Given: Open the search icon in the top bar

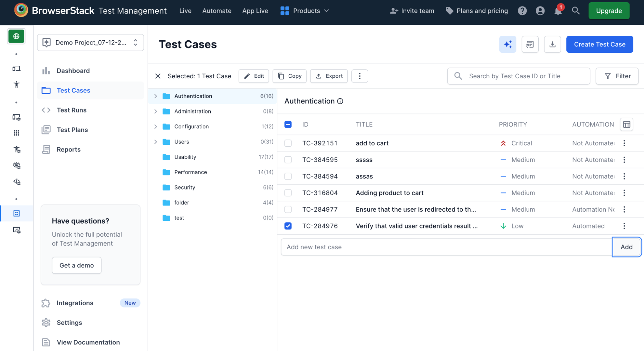Looking at the screenshot, I should coord(576,11).
